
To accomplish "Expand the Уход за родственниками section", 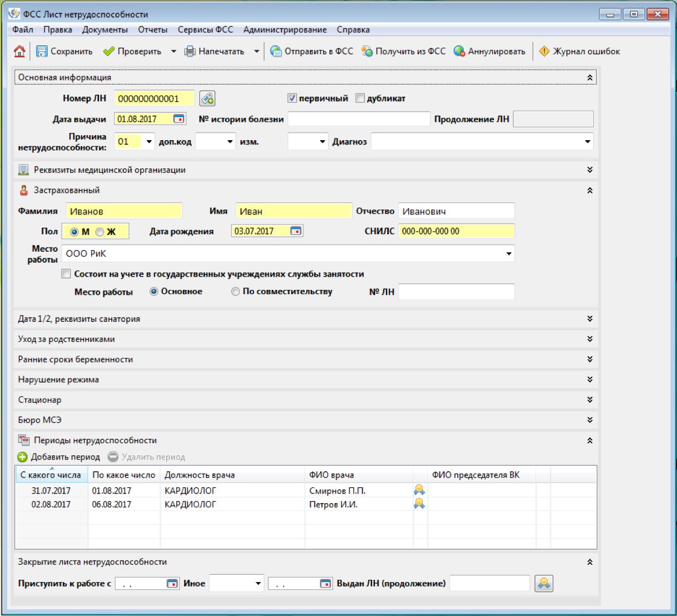I will point(589,339).
